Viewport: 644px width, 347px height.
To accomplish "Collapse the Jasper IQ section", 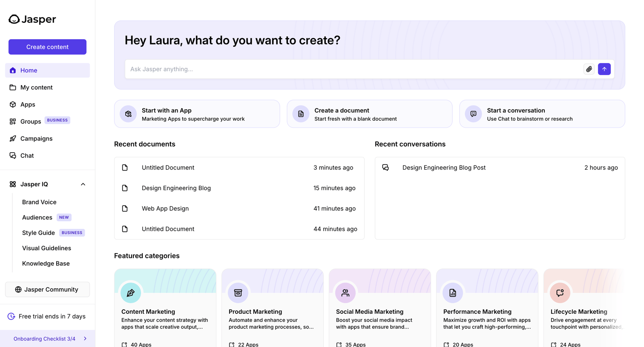I will 83,184.
